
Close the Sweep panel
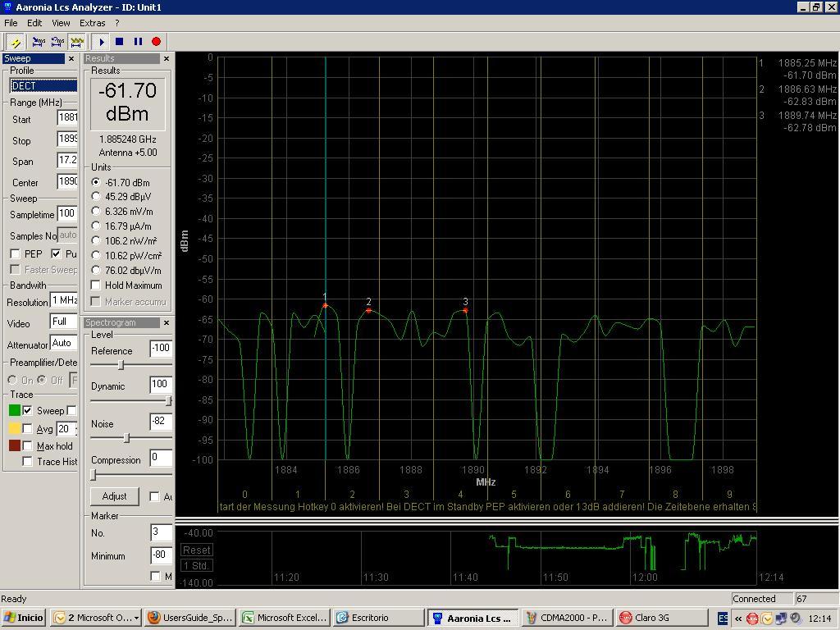click(71, 59)
